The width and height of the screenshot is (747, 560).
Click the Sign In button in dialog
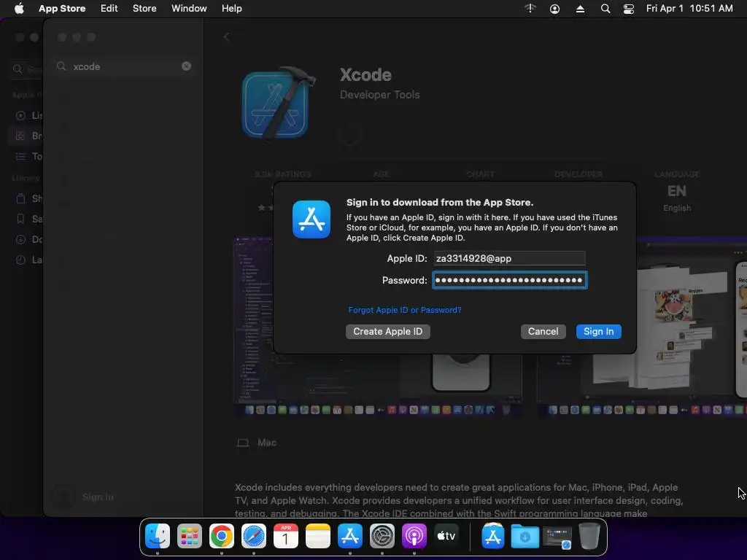click(598, 332)
